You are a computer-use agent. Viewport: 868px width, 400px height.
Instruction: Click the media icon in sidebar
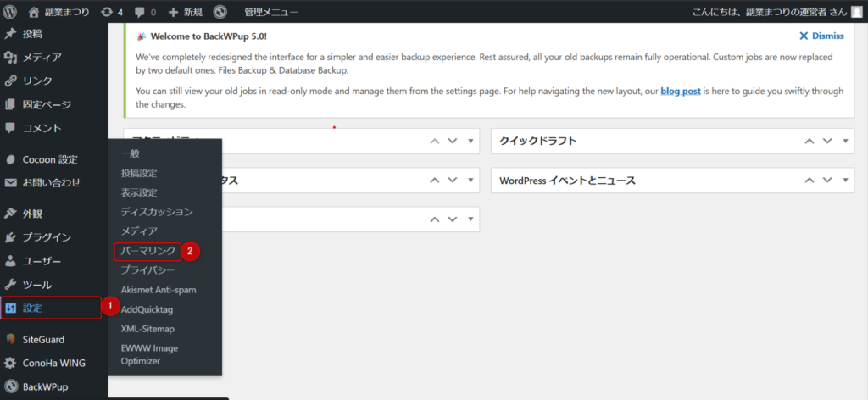(10, 57)
